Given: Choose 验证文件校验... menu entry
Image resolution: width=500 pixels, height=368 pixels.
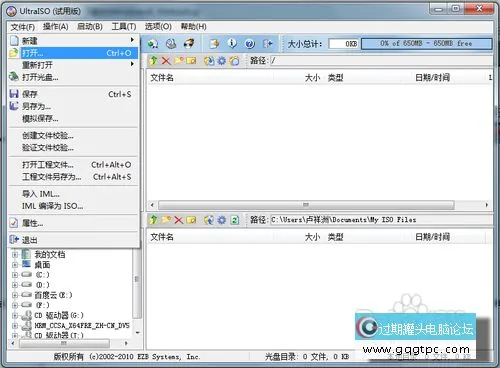Looking at the screenshot, I should (x=73, y=147).
